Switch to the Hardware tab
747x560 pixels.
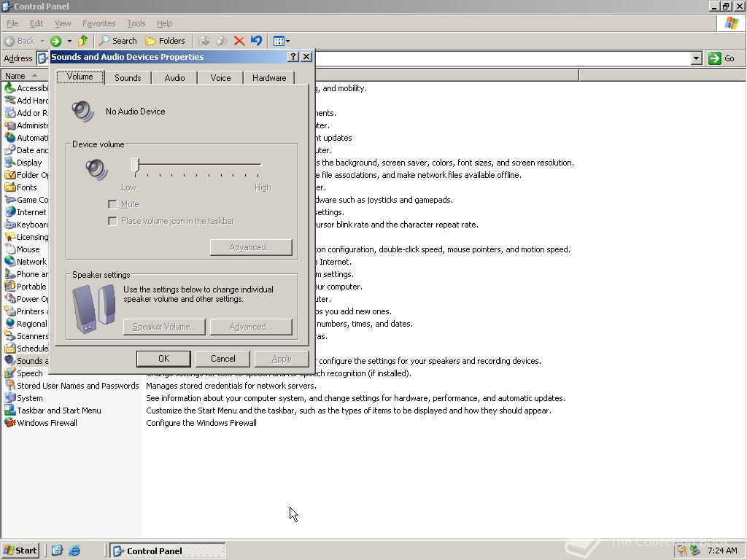pyautogui.click(x=269, y=77)
